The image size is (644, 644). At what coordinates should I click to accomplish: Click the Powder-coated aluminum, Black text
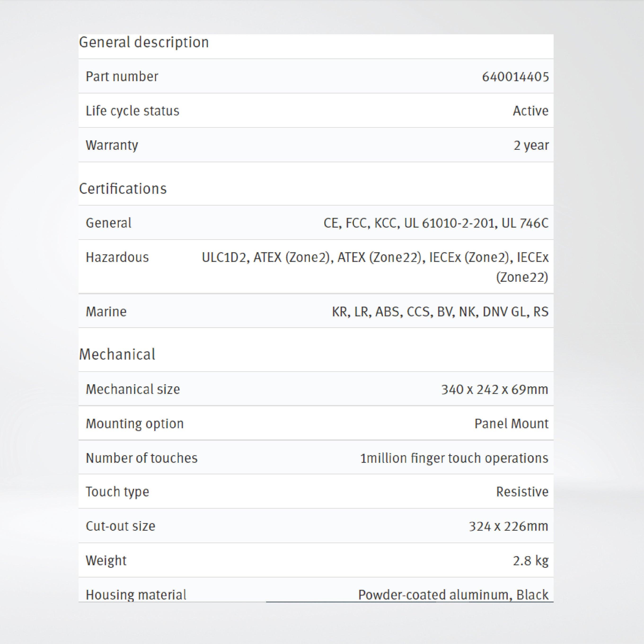pos(453,595)
